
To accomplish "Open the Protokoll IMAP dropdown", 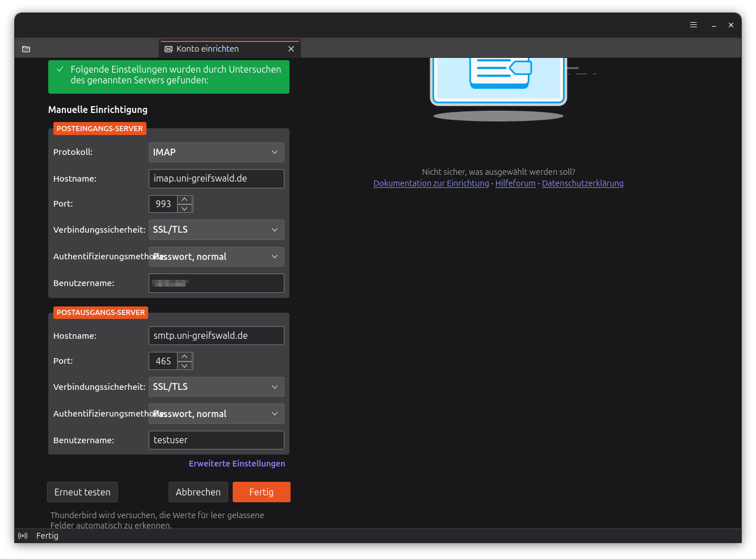I will point(216,152).
